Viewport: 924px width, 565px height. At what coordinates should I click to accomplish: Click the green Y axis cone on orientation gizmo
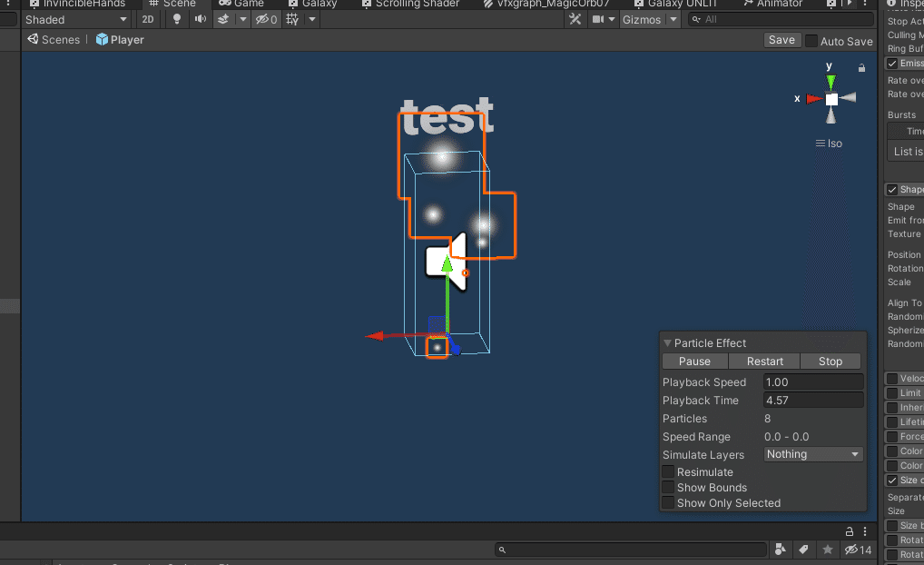tap(831, 82)
